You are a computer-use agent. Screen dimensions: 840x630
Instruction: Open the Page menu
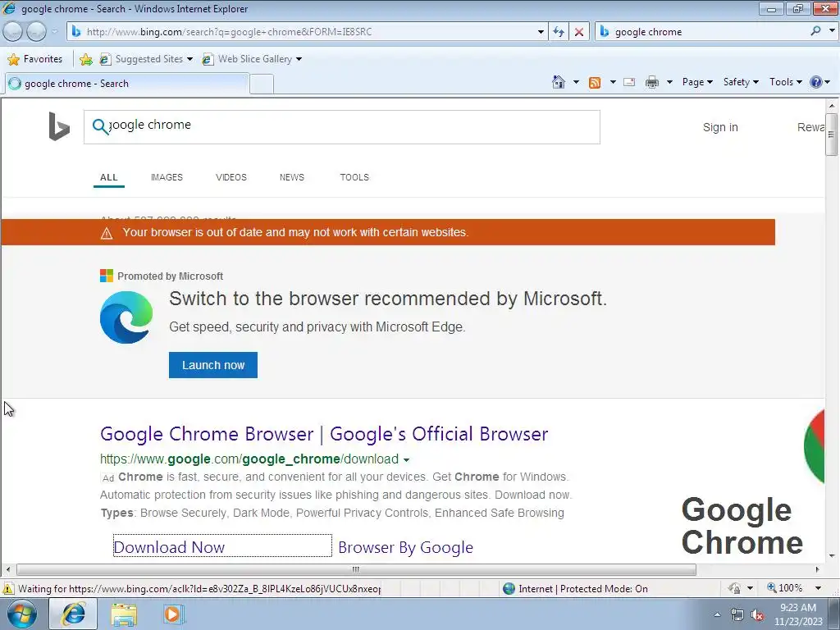tap(697, 82)
